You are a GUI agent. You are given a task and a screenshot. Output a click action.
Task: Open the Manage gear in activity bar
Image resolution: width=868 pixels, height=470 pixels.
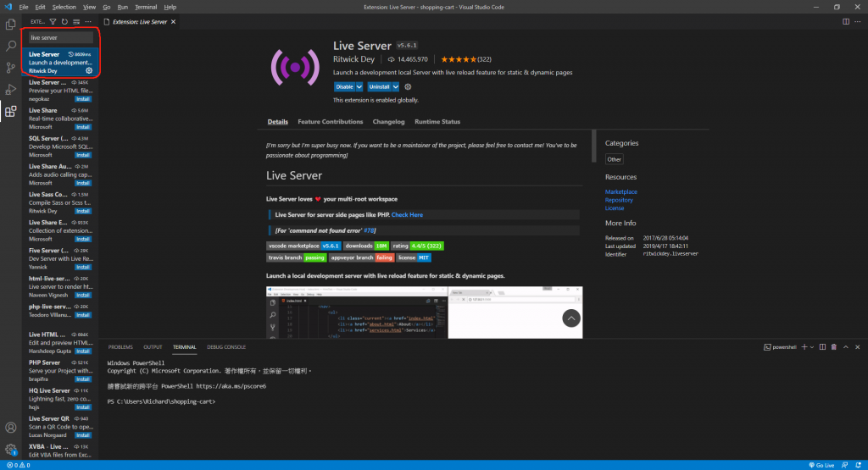[10, 449]
